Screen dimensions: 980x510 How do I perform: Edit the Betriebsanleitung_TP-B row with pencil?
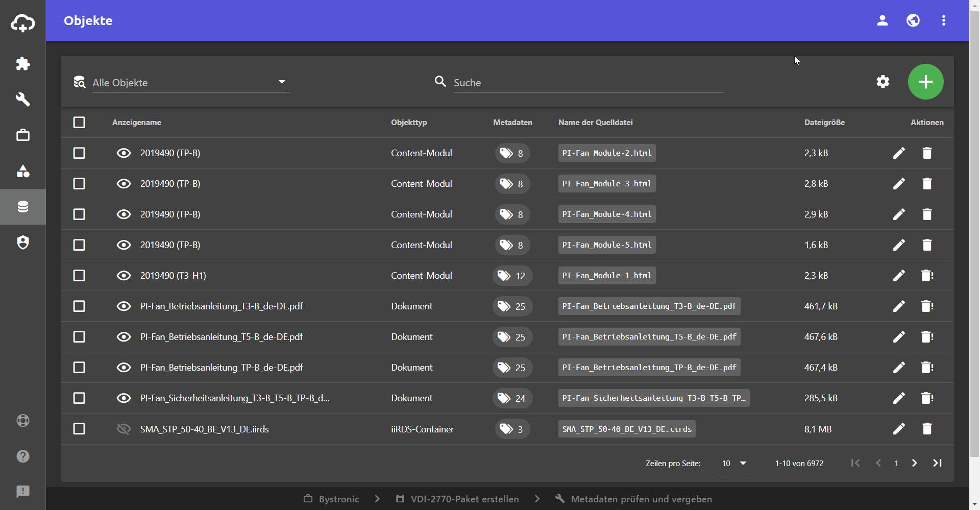coord(899,368)
